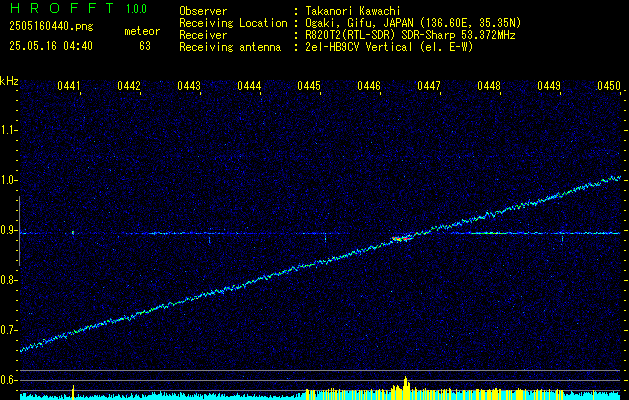Click the 1.1 kHz axis label

[x=8, y=130]
